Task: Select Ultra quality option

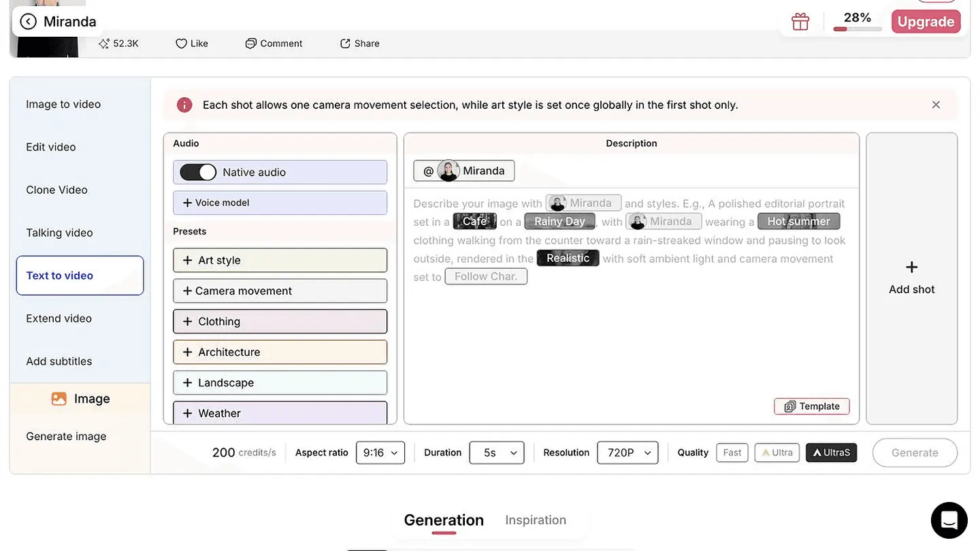Action: pyautogui.click(x=777, y=453)
